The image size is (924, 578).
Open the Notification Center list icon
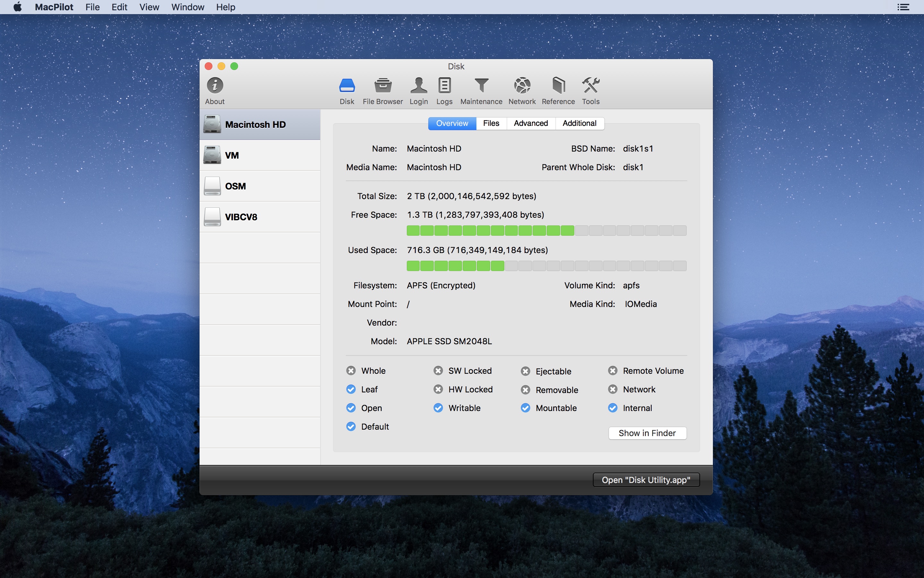coord(903,7)
